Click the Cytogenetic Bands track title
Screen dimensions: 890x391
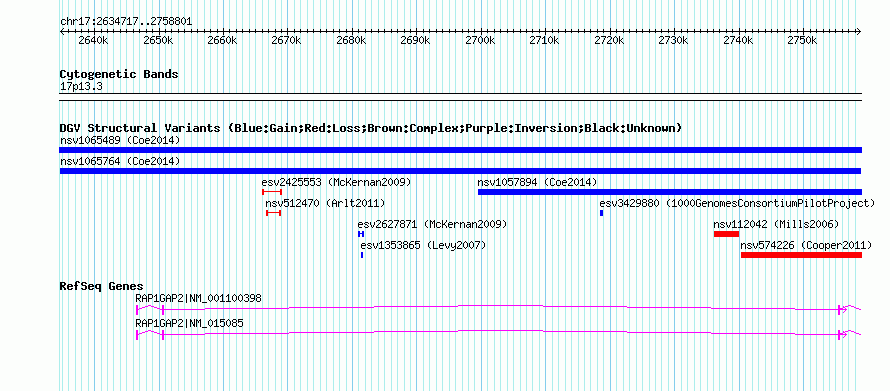click(119, 74)
